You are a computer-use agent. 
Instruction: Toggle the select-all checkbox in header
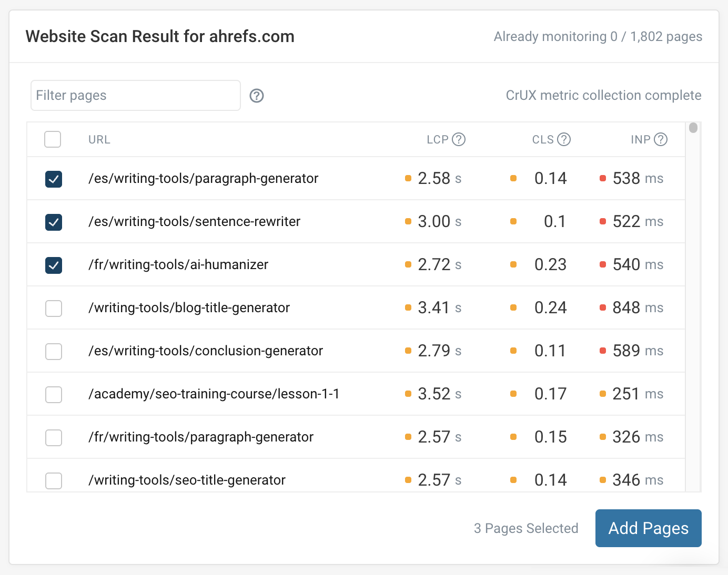click(53, 139)
